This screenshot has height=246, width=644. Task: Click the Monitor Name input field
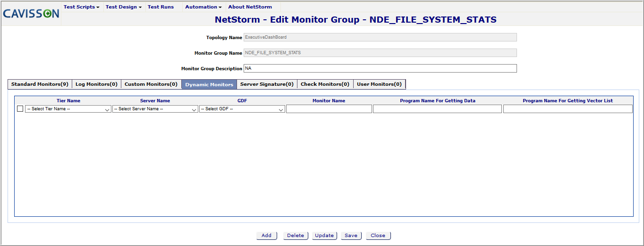pyautogui.click(x=329, y=109)
